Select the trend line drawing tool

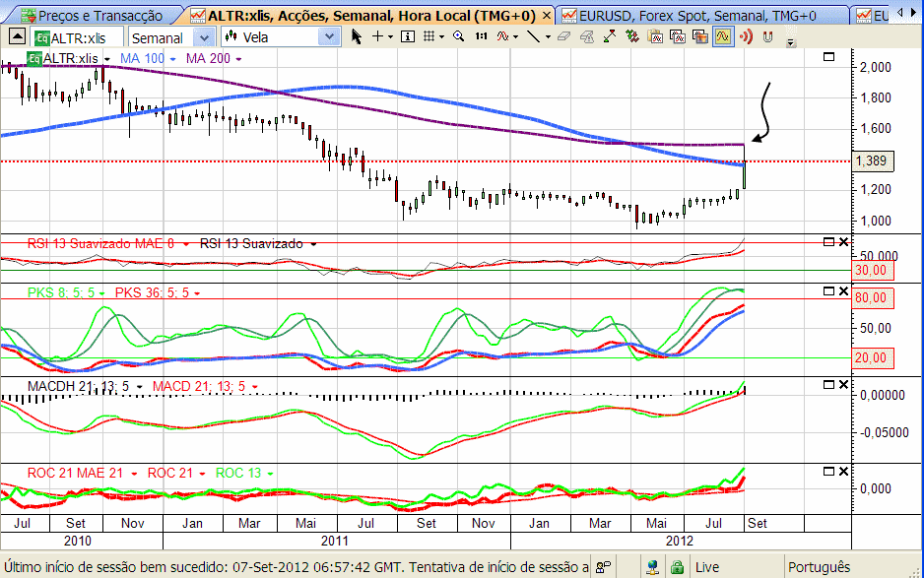533,37
